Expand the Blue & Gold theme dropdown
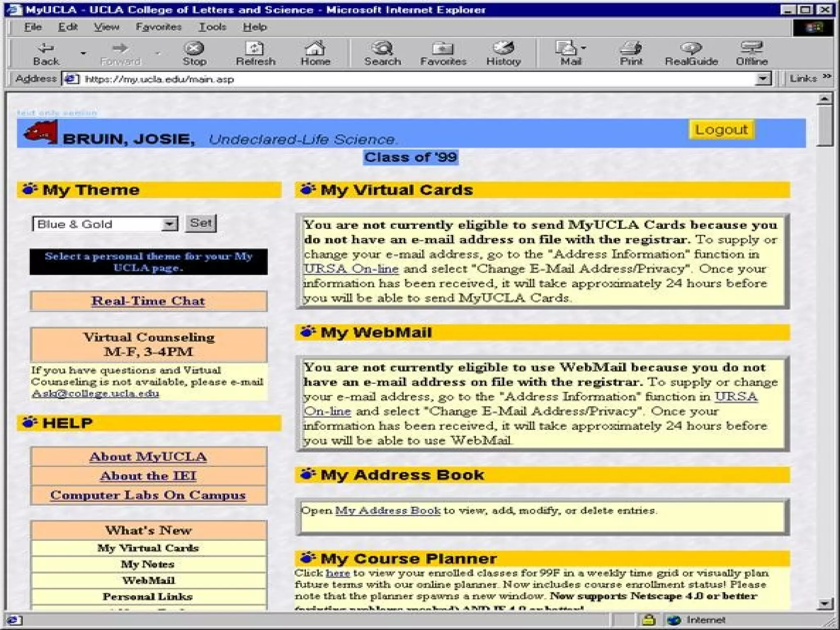 [169, 224]
